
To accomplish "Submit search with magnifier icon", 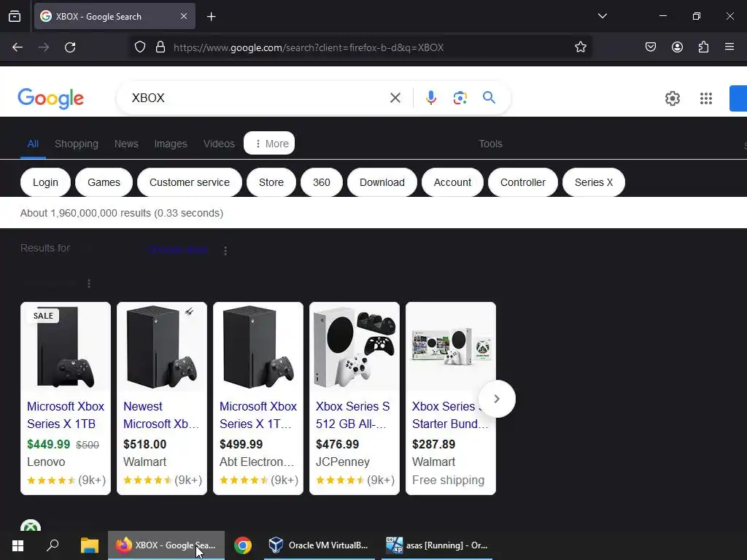I will click(489, 98).
